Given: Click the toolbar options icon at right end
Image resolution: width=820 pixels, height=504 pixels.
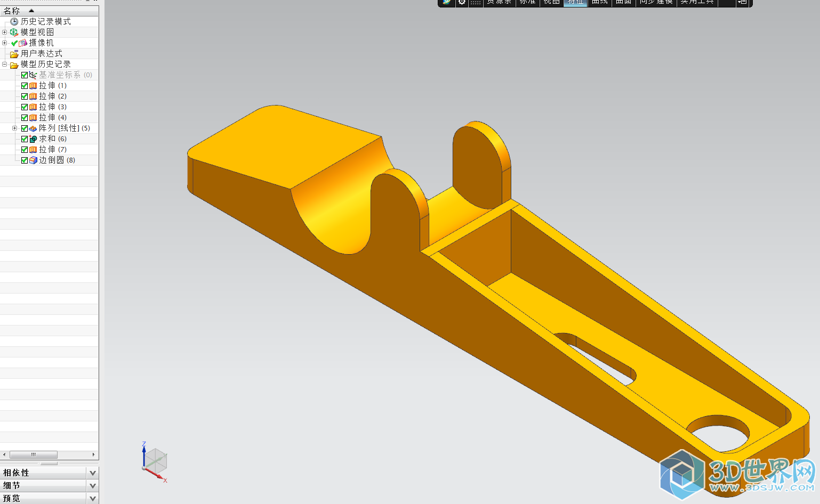Looking at the screenshot, I should pos(743,2).
